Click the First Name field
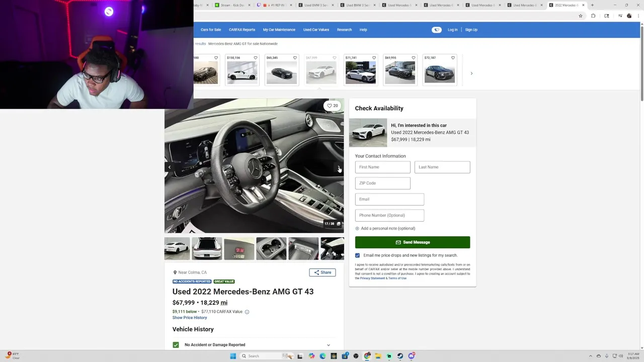This screenshot has height=362, width=644. pyautogui.click(x=383, y=167)
